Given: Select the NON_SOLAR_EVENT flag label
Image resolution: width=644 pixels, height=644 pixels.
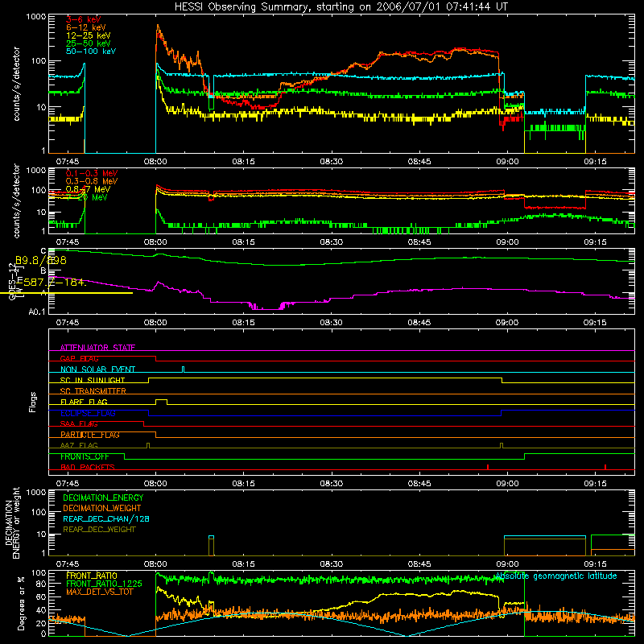Looking at the screenshot, I should point(97,369).
